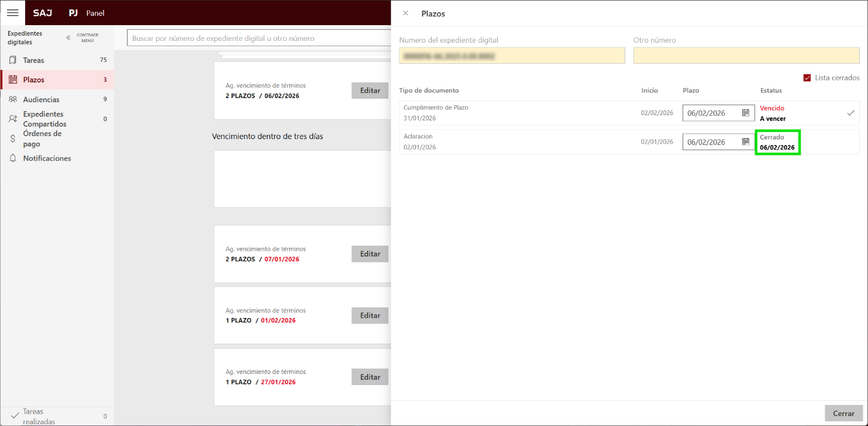This screenshot has height=426, width=868.
Task: Click the Audiencias people icon
Action: click(x=13, y=99)
